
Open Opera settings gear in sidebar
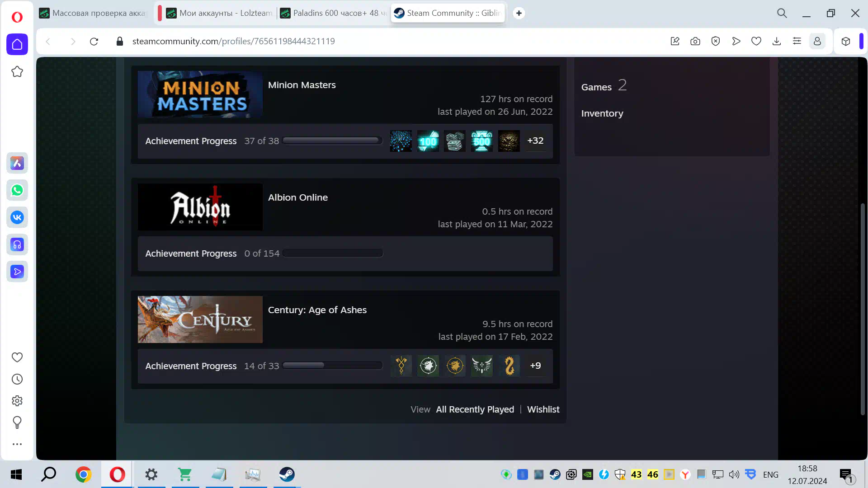[x=17, y=401]
